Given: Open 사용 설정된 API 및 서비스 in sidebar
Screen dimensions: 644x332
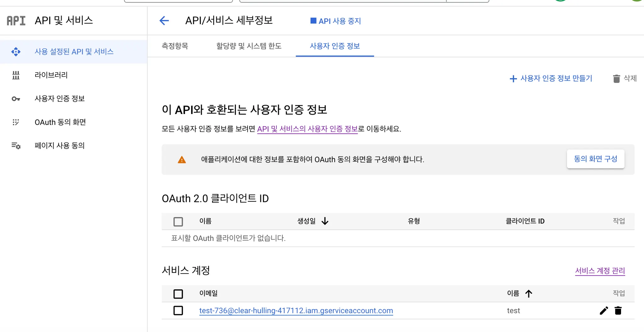Looking at the screenshot, I should pyautogui.click(x=74, y=52).
